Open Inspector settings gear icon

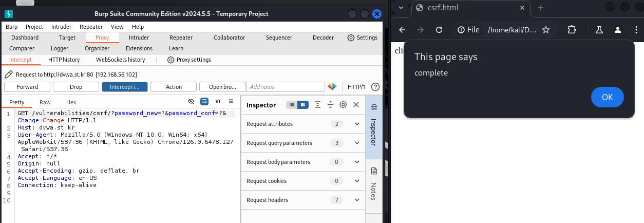343,105
